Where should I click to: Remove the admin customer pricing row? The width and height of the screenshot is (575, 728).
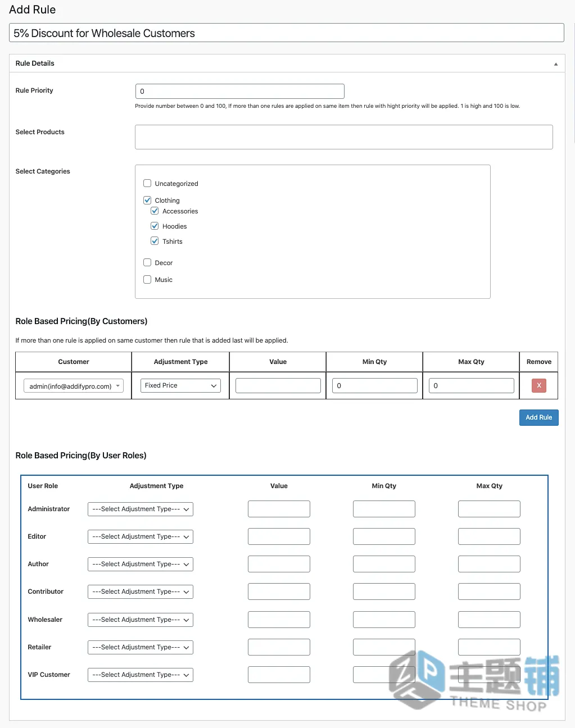point(538,385)
